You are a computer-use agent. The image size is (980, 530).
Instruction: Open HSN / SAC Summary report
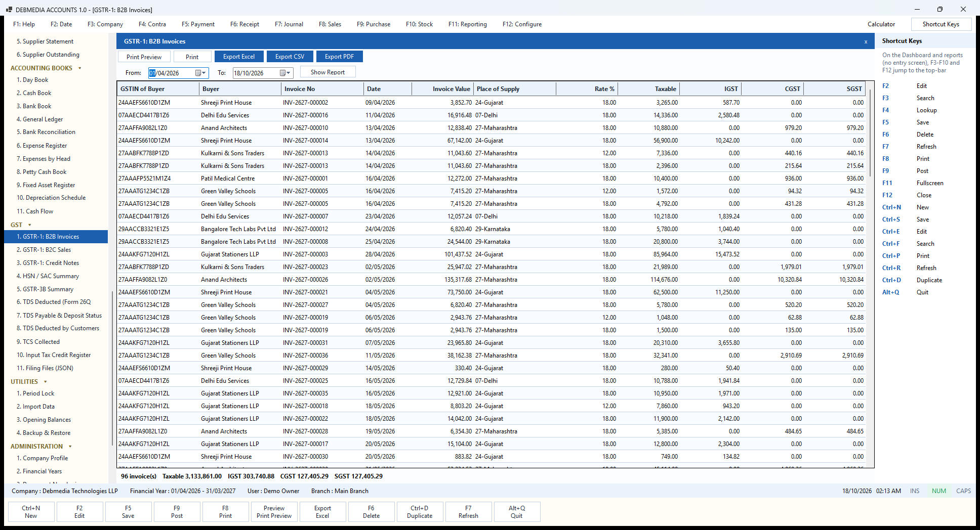tap(48, 276)
